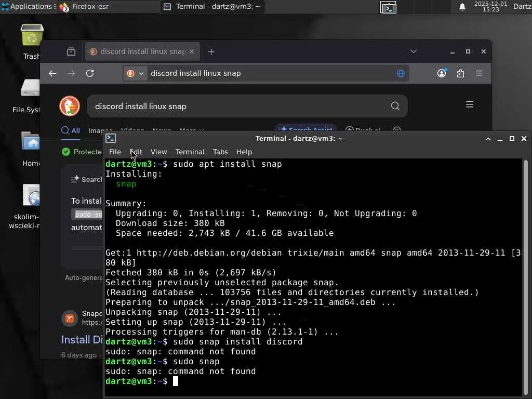
Task: Click the terminal vertical scrollbar
Action: tap(526, 276)
